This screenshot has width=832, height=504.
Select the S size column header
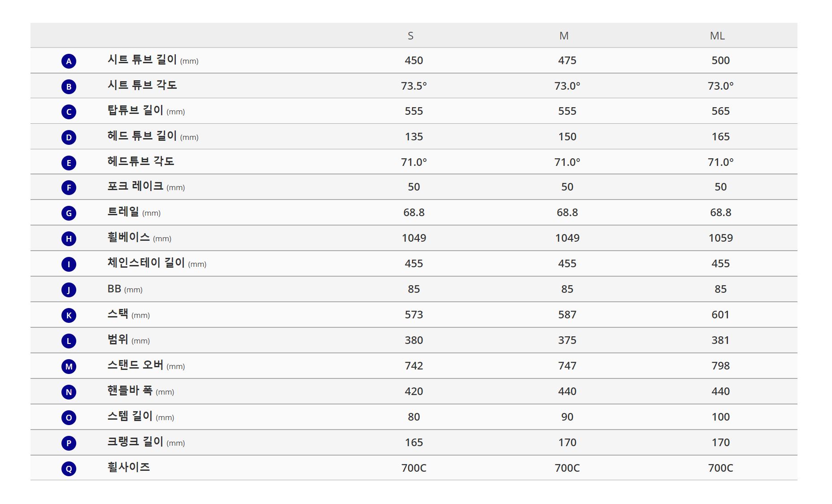pos(410,36)
